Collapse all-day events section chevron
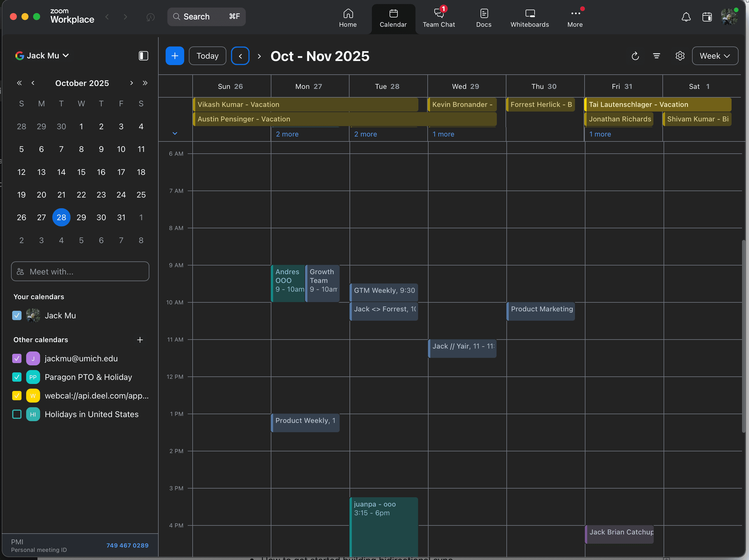This screenshot has height=560, width=749. (x=175, y=133)
